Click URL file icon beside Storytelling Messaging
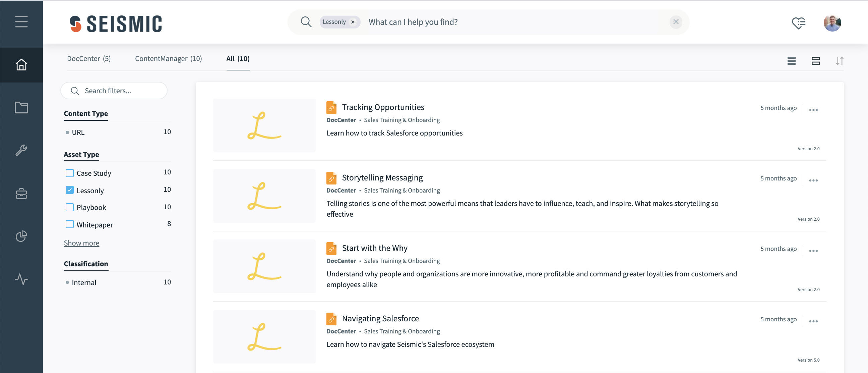 (331, 178)
